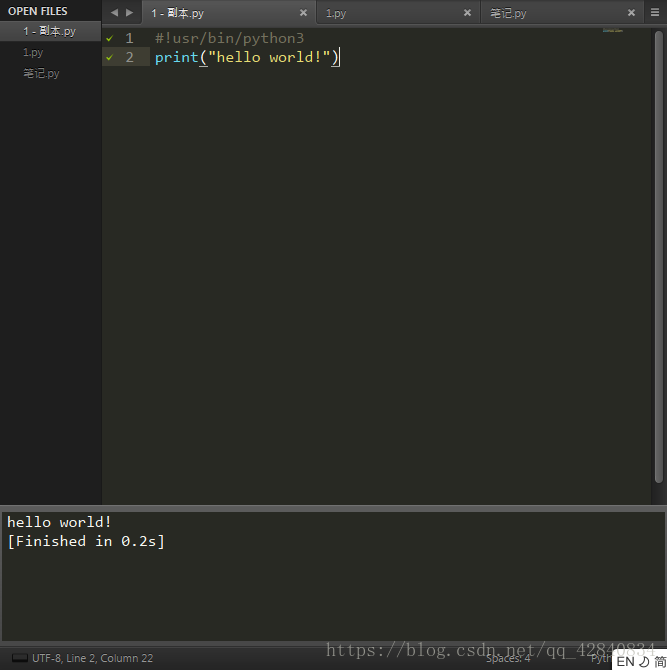This screenshot has width=667, height=670.
Task: Switch to the '1 - 副本.py' tab
Action: pyautogui.click(x=229, y=13)
